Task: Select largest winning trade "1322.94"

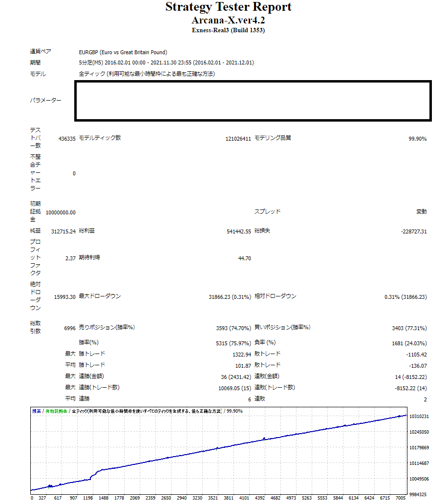Action: point(242,355)
